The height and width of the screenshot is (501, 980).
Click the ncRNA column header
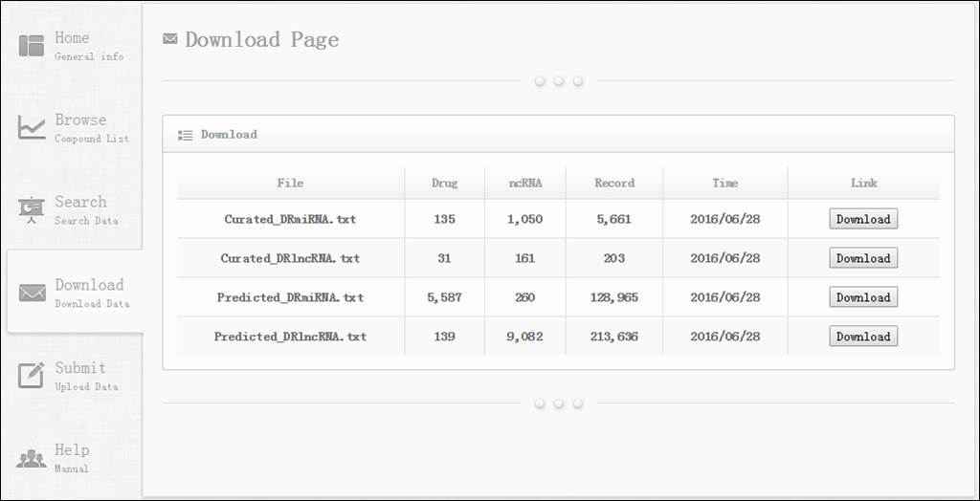click(x=525, y=183)
